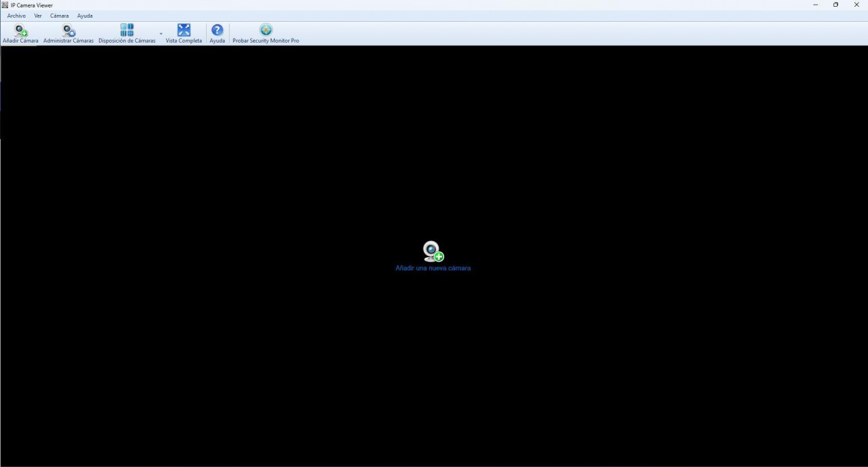Click the IP Camera Viewer title bar icon
This screenshot has height=467, width=868.
click(5, 5)
